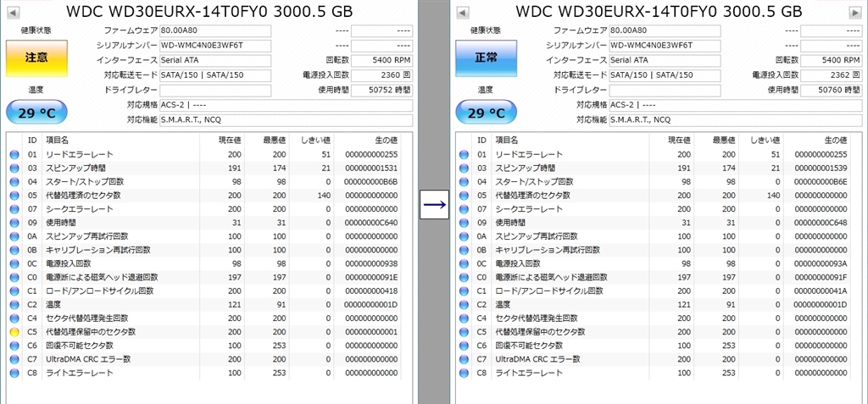Click the 生の値 column header in 正常 window
Screen dimensions: 868x404
(836, 141)
